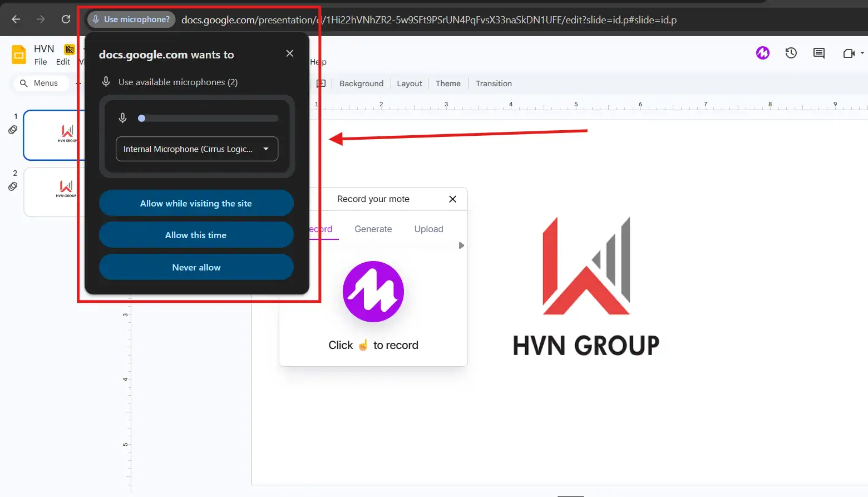This screenshot has width=868, height=497.
Task: Click the 'docs.google.com wants to' heading
Action: pyautogui.click(x=166, y=55)
